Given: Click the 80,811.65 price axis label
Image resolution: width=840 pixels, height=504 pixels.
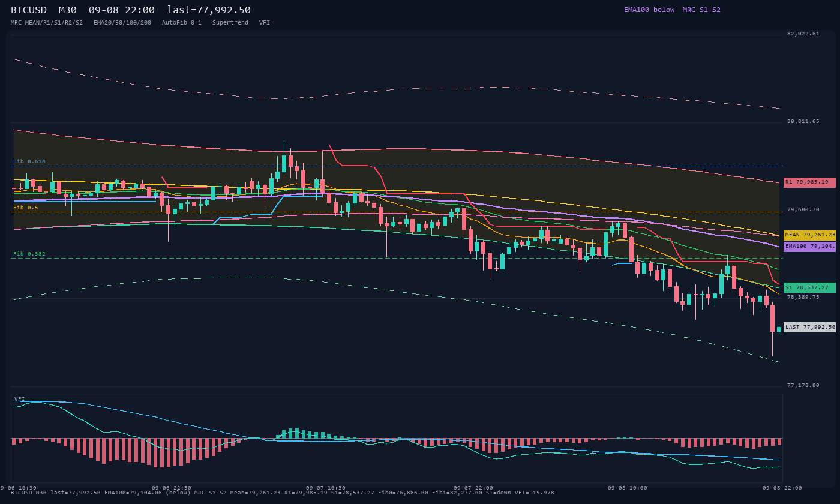Looking at the screenshot, I should (803, 122).
